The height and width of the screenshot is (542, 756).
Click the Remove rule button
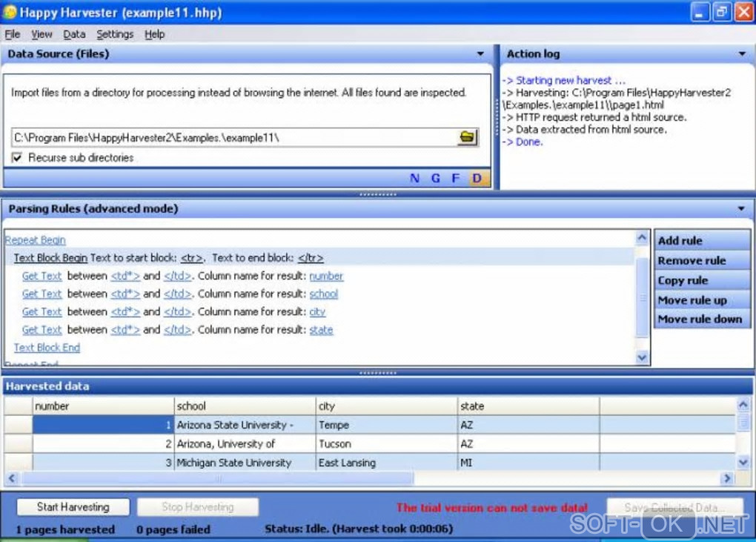click(701, 260)
